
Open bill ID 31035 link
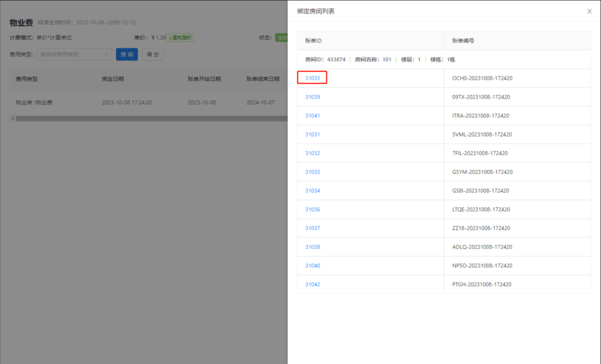tap(312, 78)
